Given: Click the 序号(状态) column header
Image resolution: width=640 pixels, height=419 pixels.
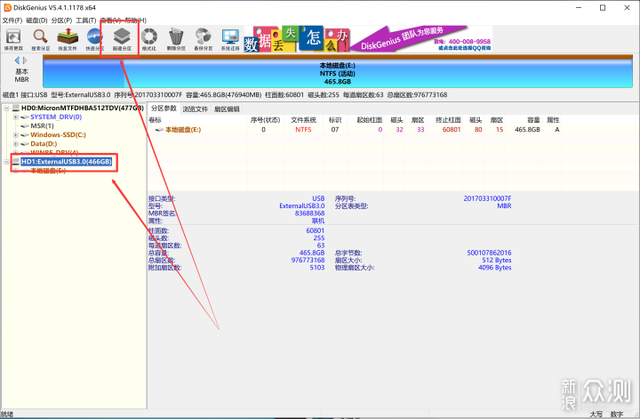Looking at the screenshot, I should tap(265, 120).
